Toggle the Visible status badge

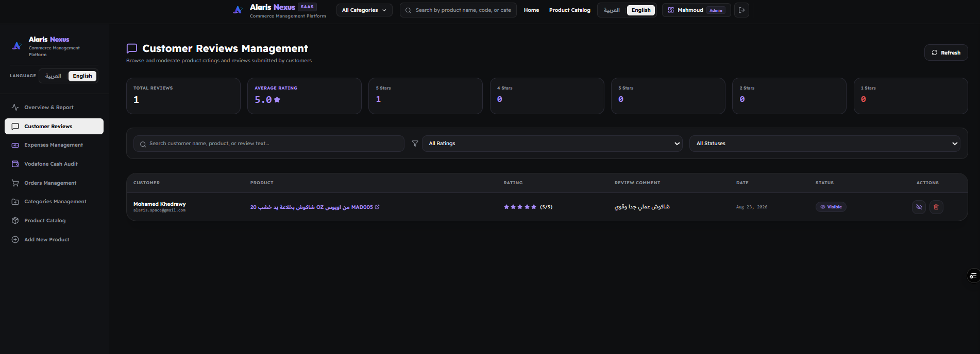click(831, 207)
